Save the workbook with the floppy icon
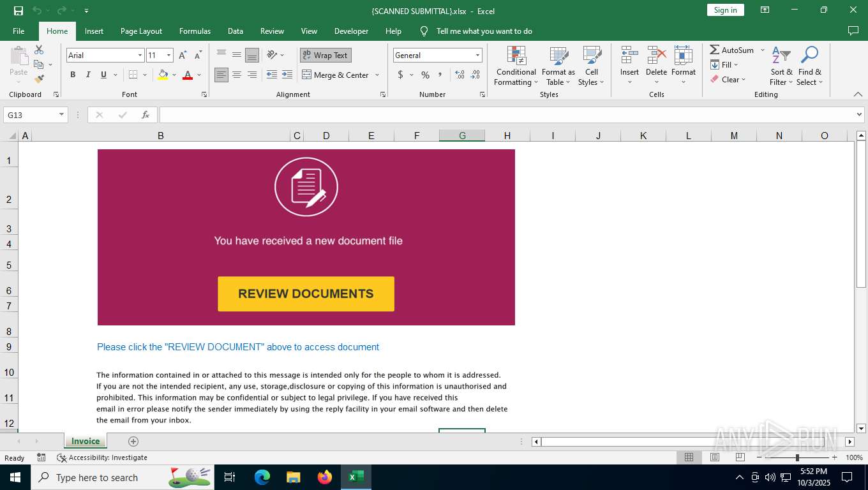This screenshot has height=490, width=868. tap(19, 10)
